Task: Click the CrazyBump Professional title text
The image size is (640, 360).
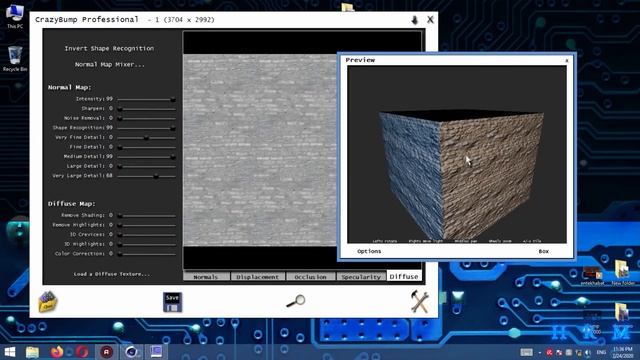Action: coord(87,20)
